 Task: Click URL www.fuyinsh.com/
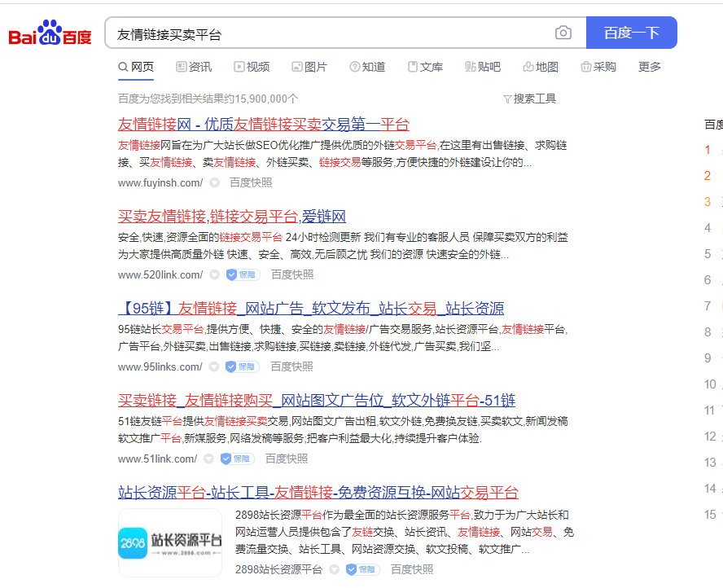pyautogui.click(x=160, y=183)
